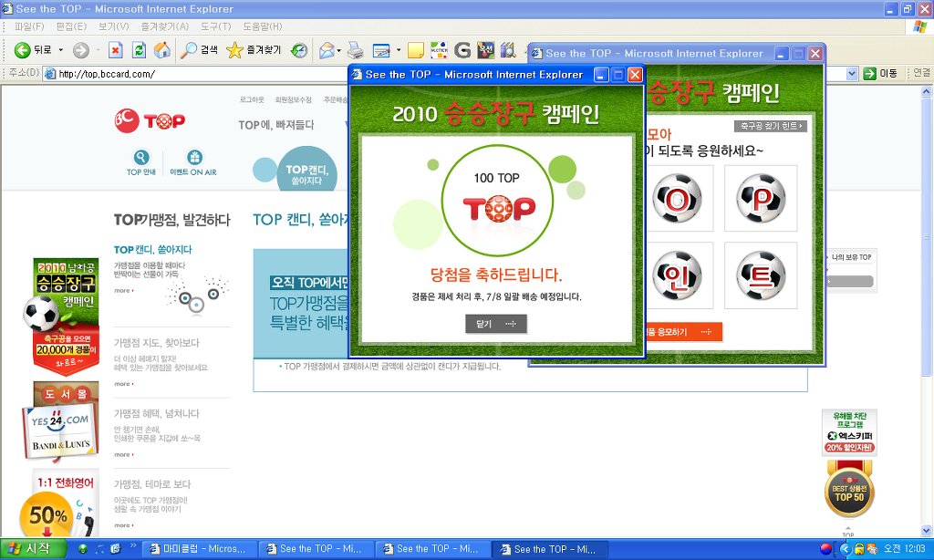Image resolution: width=934 pixels, height=560 pixels.
Task: Click the TOP캔디, 쏟아지다 circle tab
Action: tap(306, 170)
